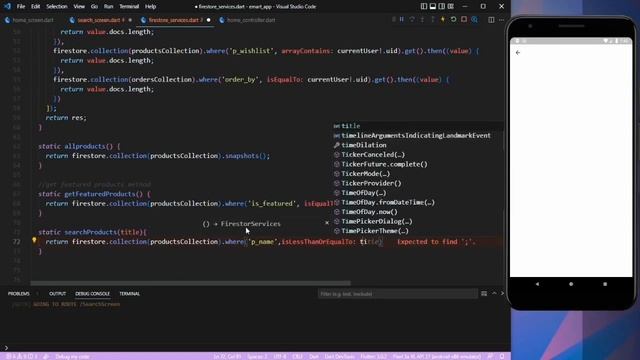This screenshot has height=360, width=640.
Task: Click the green debug restart icon
Action: pos(453,20)
